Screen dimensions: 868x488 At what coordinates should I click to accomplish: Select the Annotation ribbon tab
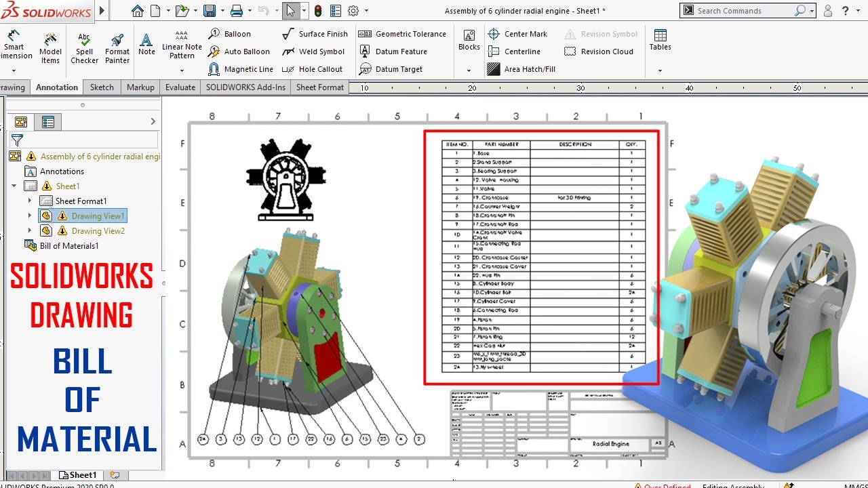tap(57, 87)
